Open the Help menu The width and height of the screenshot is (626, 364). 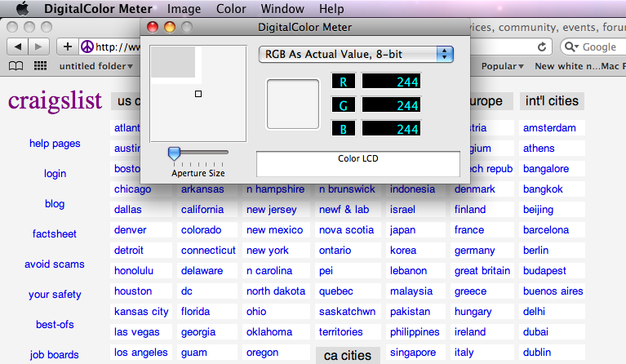331,9
